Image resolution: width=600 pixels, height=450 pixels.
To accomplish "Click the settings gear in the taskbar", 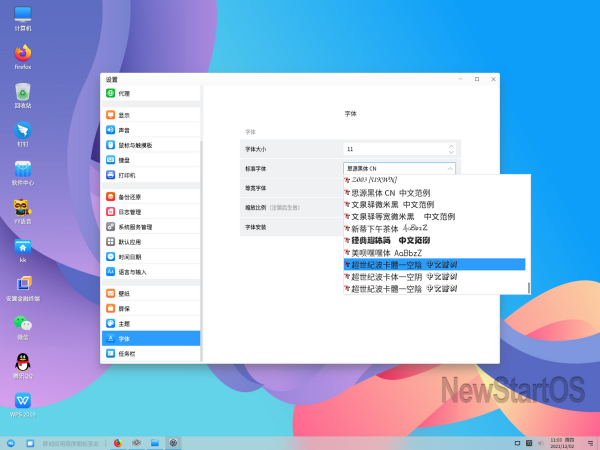I will point(173,443).
